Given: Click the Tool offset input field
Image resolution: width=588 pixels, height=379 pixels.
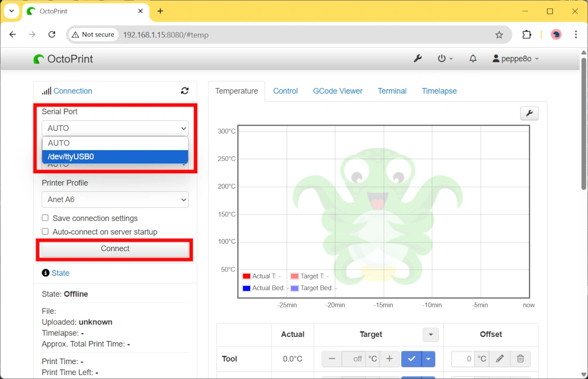Looking at the screenshot, I should coord(463,359).
